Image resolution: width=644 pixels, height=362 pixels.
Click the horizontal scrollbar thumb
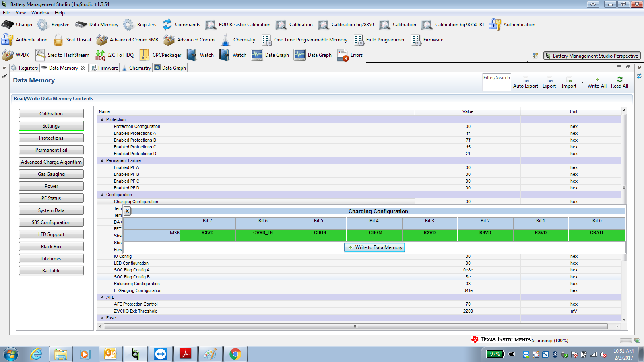pyautogui.click(x=355, y=326)
